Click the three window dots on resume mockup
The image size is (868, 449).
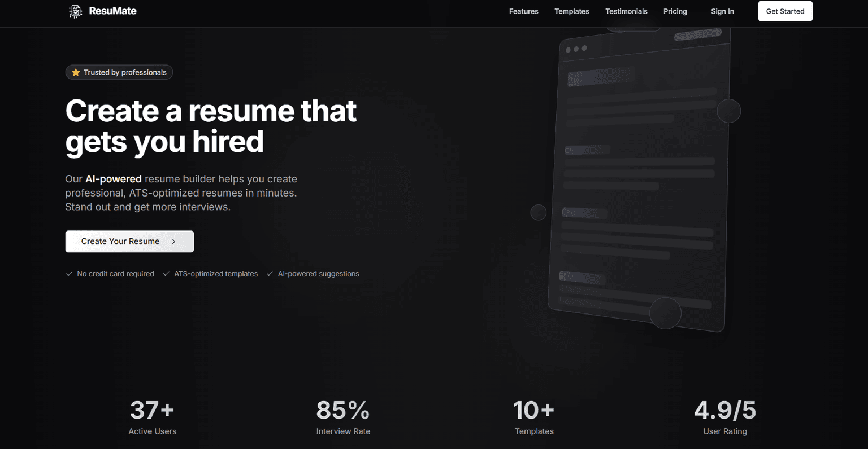pos(576,49)
